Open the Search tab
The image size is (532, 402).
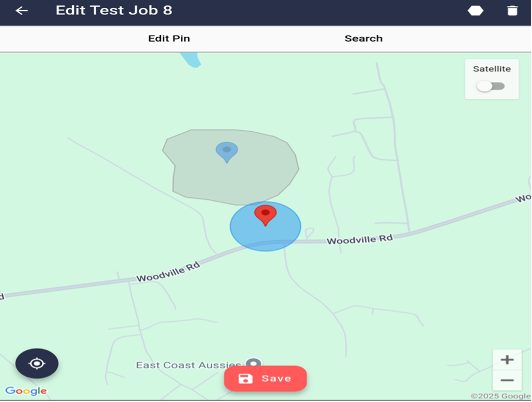[x=363, y=39]
